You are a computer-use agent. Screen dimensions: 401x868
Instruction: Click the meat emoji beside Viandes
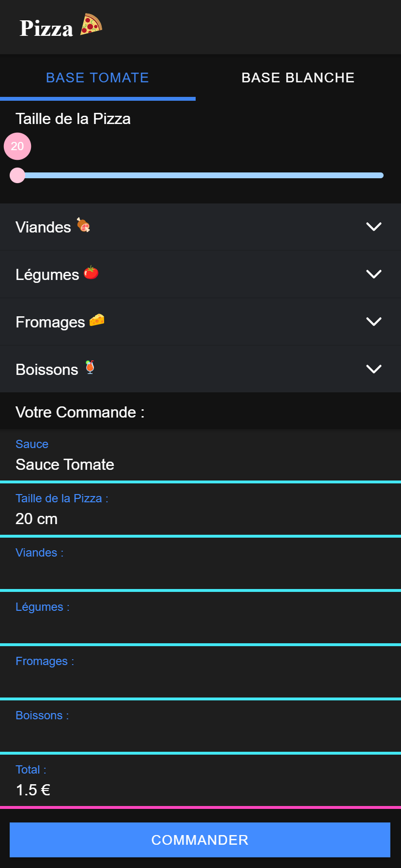point(84,225)
